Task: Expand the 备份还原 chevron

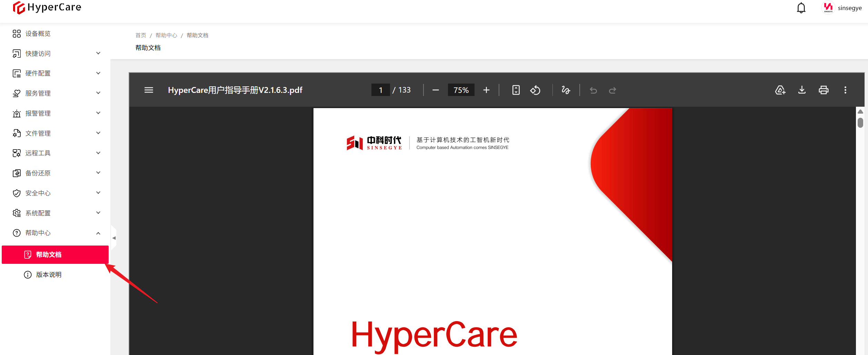Action: 98,173
